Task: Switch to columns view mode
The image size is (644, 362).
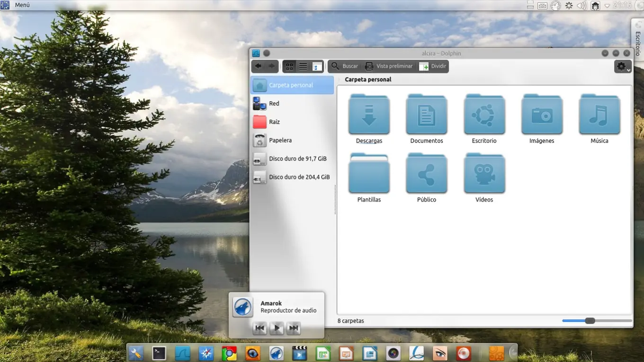Action: pyautogui.click(x=317, y=66)
